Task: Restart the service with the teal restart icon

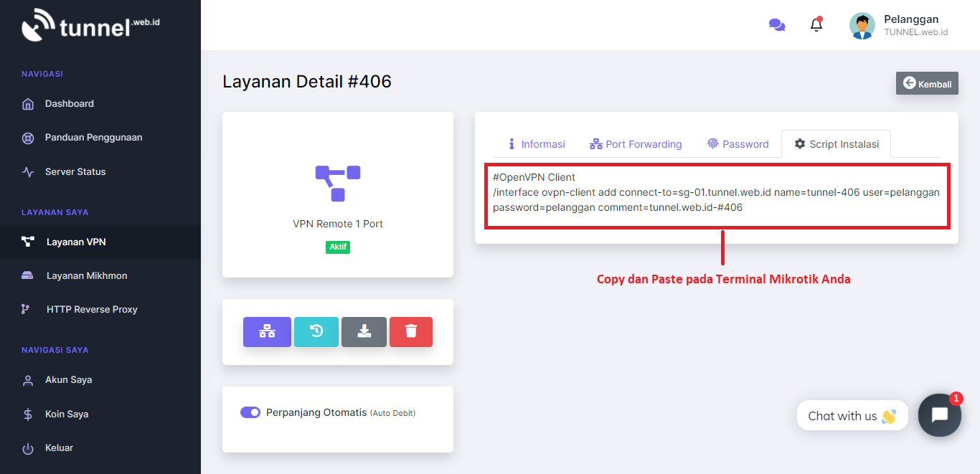Action: coord(316,331)
